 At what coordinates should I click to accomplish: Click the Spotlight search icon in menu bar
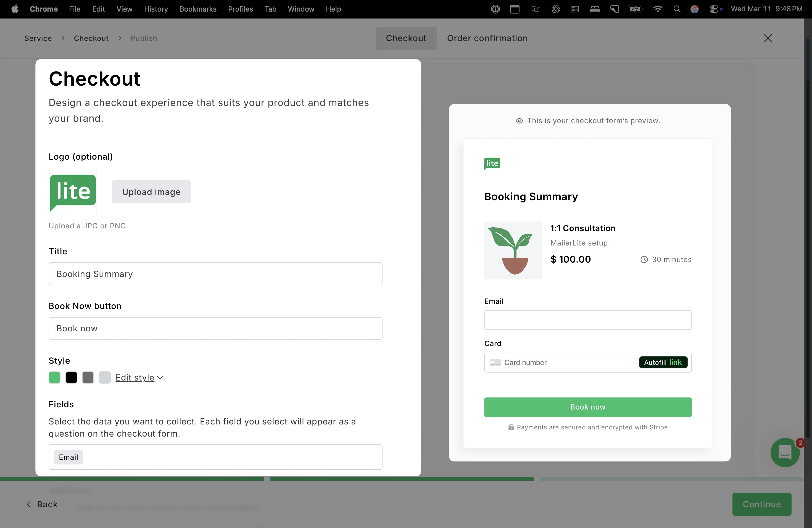click(x=677, y=9)
